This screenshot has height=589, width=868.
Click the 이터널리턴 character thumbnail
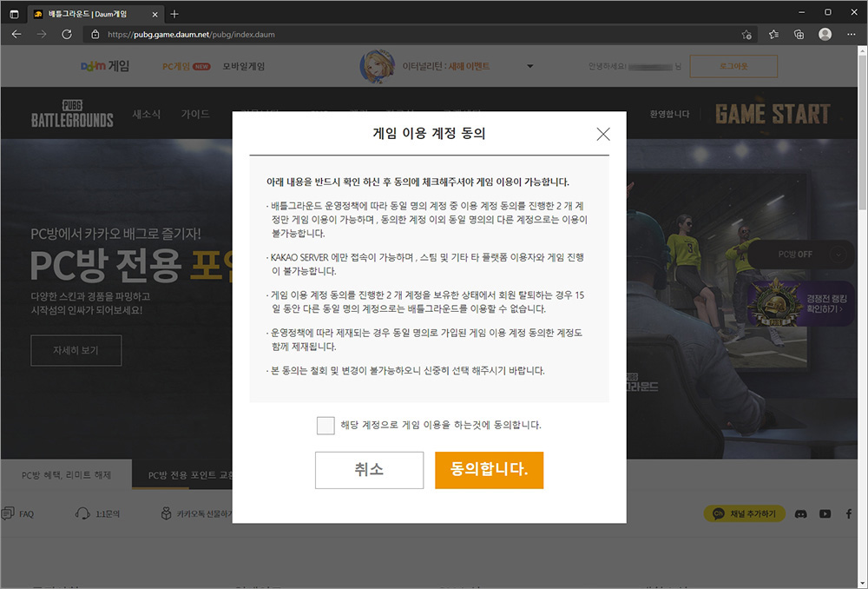coord(377,67)
